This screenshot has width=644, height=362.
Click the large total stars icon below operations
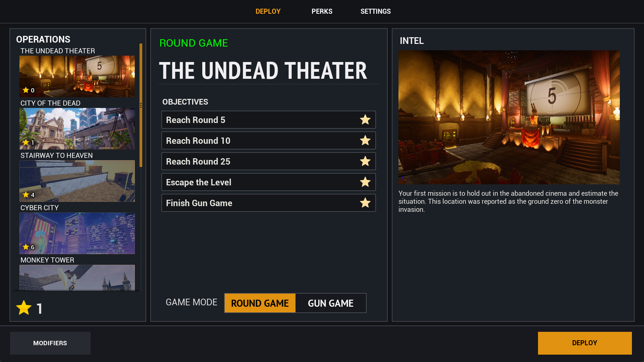coord(24,308)
